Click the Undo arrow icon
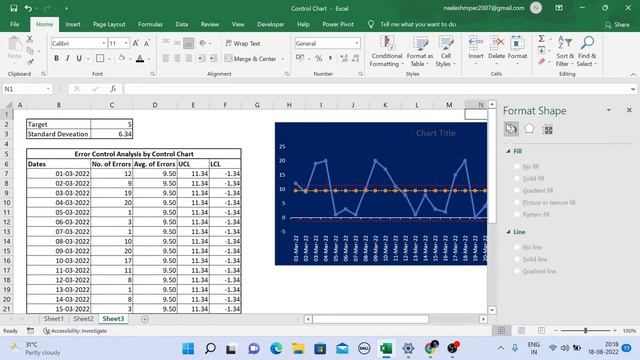This screenshot has width=640, height=360. point(28,8)
